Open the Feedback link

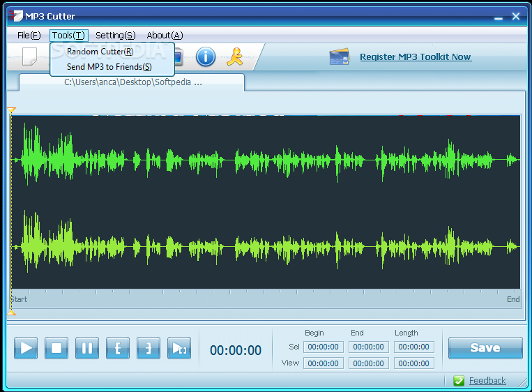(487, 380)
